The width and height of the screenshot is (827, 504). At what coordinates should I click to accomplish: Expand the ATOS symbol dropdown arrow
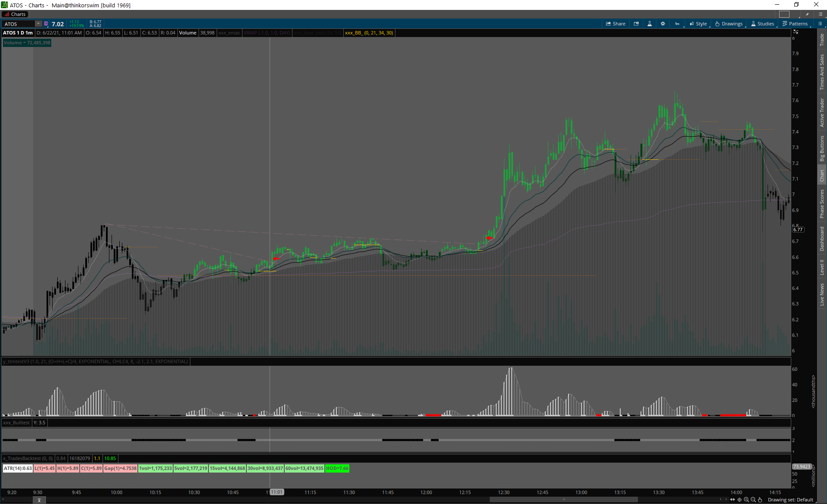(x=38, y=24)
